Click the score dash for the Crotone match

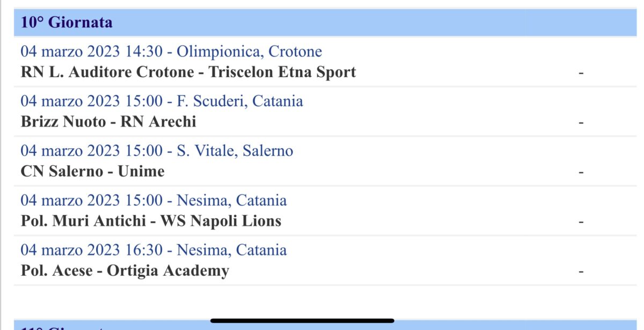pyautogui.click(x=581, y=72)
